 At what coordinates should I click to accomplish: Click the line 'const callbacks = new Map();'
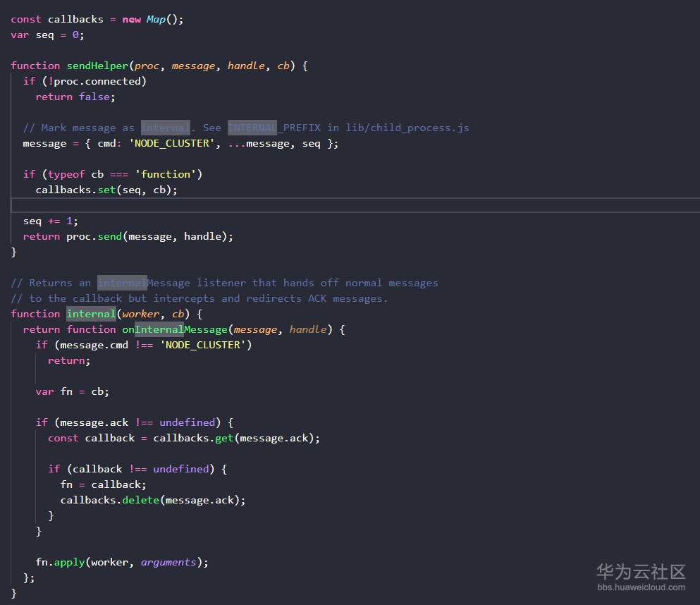click(x=97, y=19)
